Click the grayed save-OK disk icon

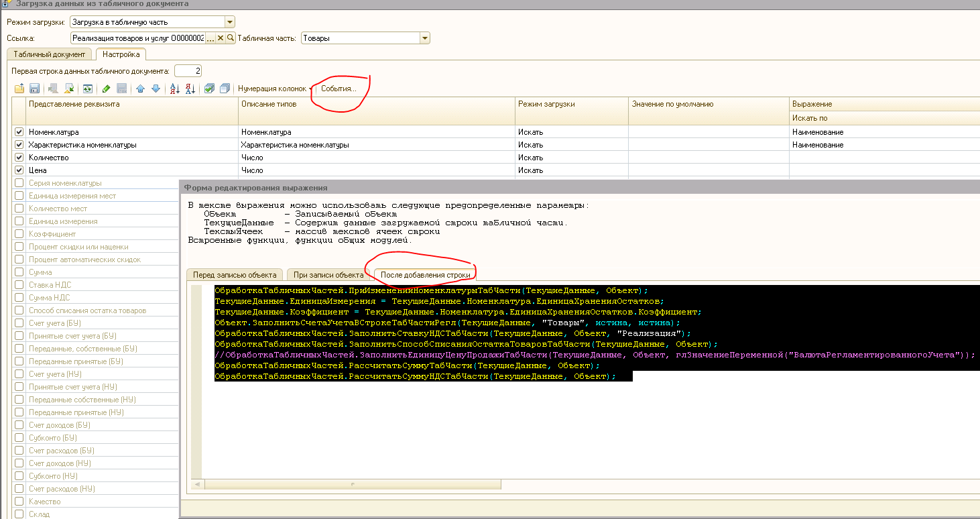pos(121,89)
